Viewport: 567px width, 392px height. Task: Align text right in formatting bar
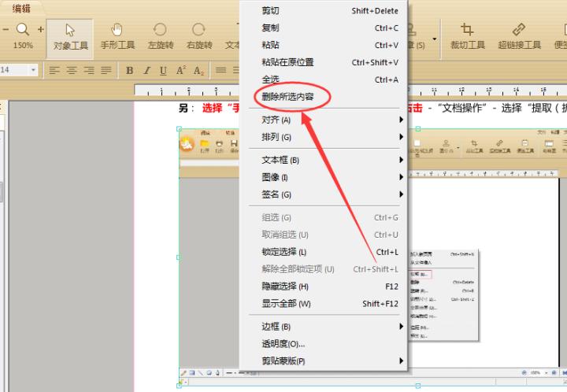point(89,70)
